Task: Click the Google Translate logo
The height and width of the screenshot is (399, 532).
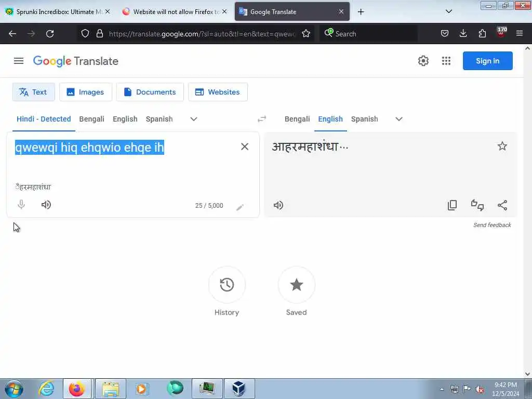Action: tap(76, 61)
